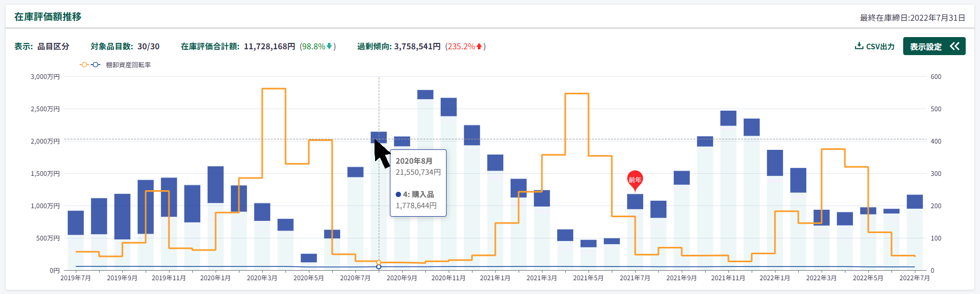The image size is (980, 294).
Task: Click the 在庫評価額推移 panel title
Action: click(48, 17)
